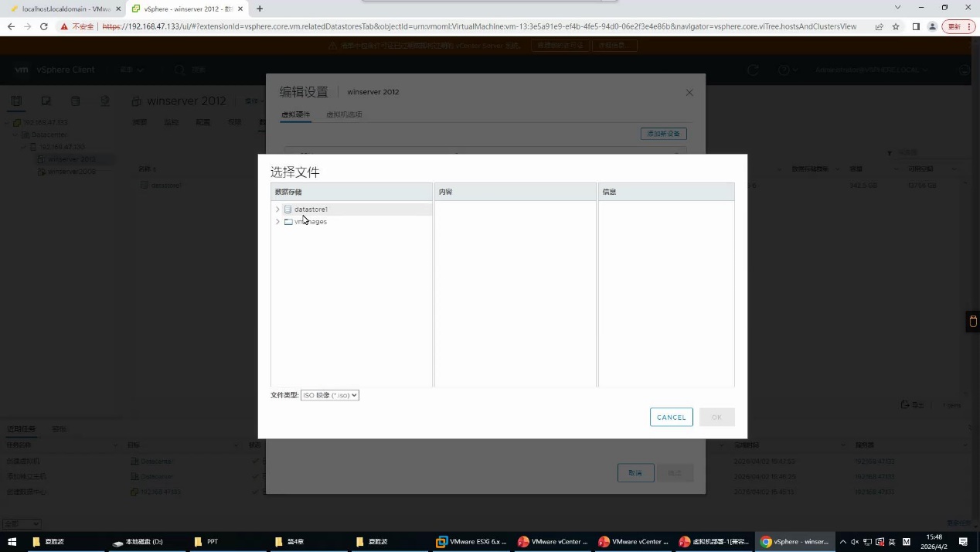Click datastore1 link in background datastore table
The width and height of the screenshot is (980, 552).
tap(166, 186)
